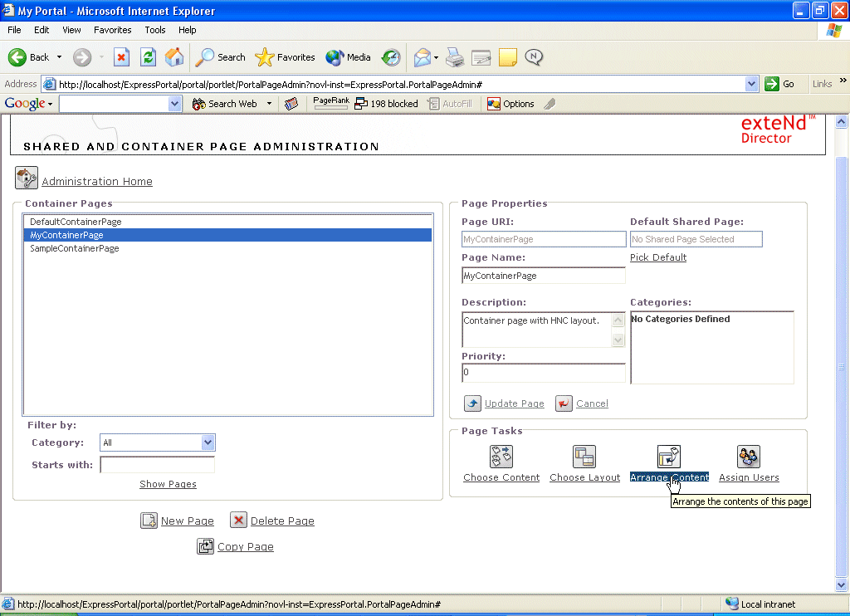The width and height of the screenshot is (850, 616).
Task: Click the Choose Content icon
Action: 501,457
